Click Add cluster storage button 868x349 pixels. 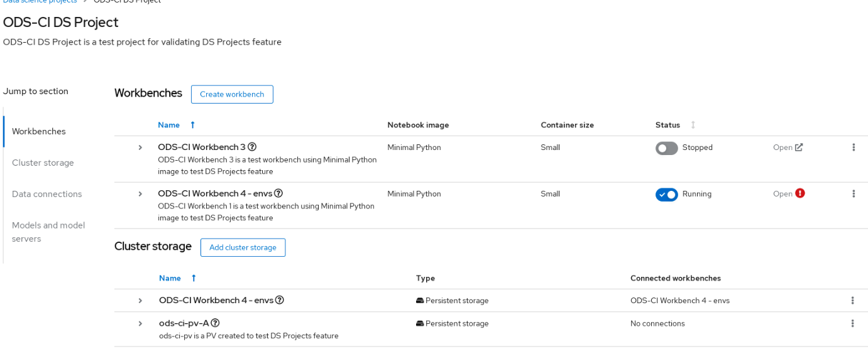(x=243, y=247)
